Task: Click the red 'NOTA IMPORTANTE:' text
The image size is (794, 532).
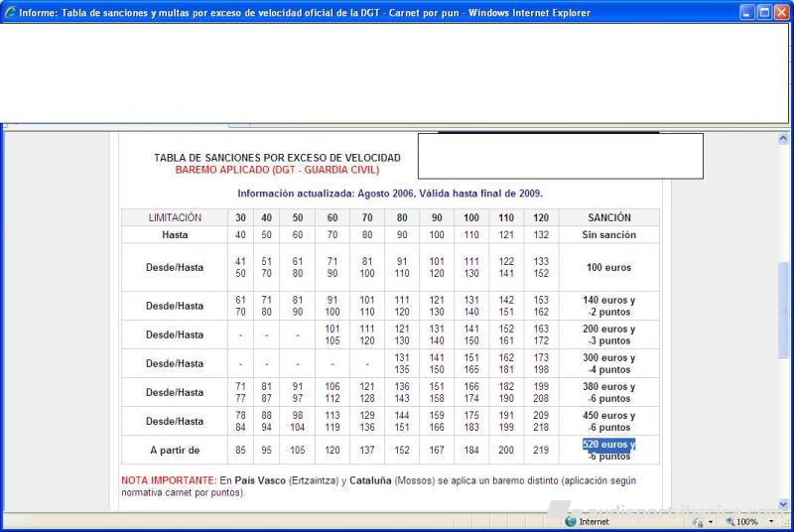Action: click(x=169, y=480)
